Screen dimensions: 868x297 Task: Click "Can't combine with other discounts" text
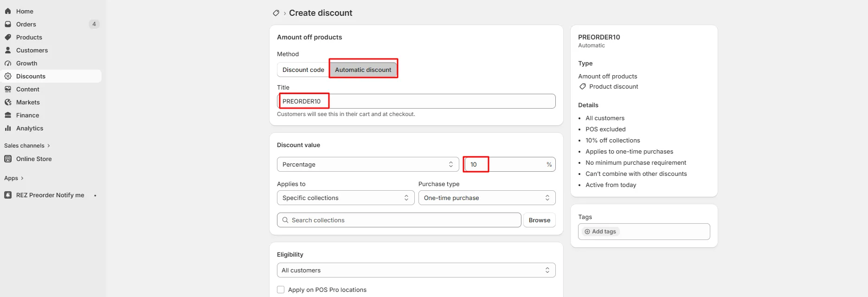tap(636, 174)
